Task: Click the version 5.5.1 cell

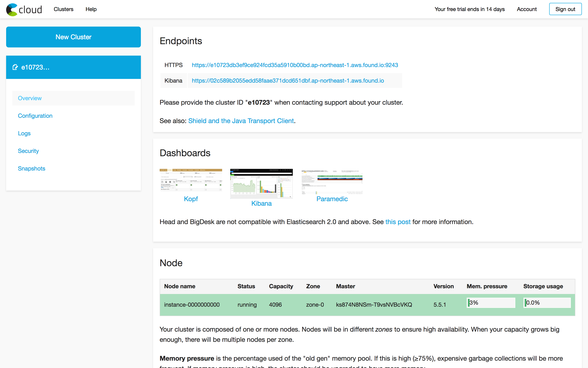Action: click(x=440, y=305)
